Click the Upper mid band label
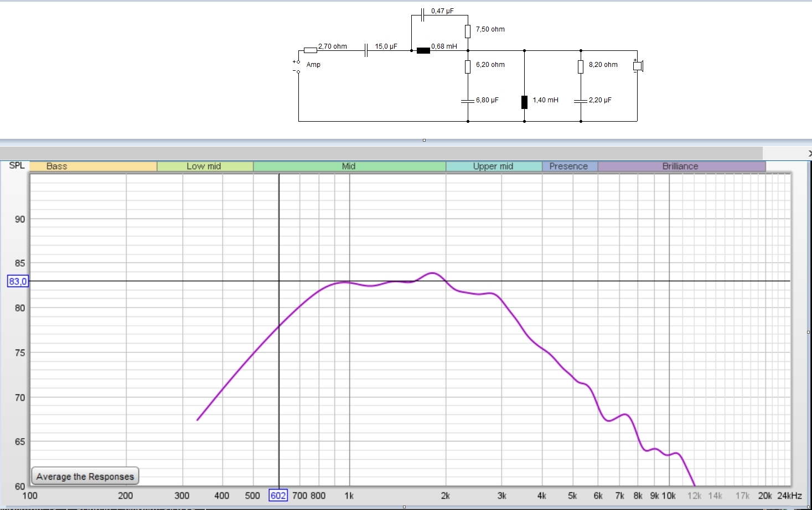Image resolution: width=812 pixels, height=510 pixels. tap(494, 166)
